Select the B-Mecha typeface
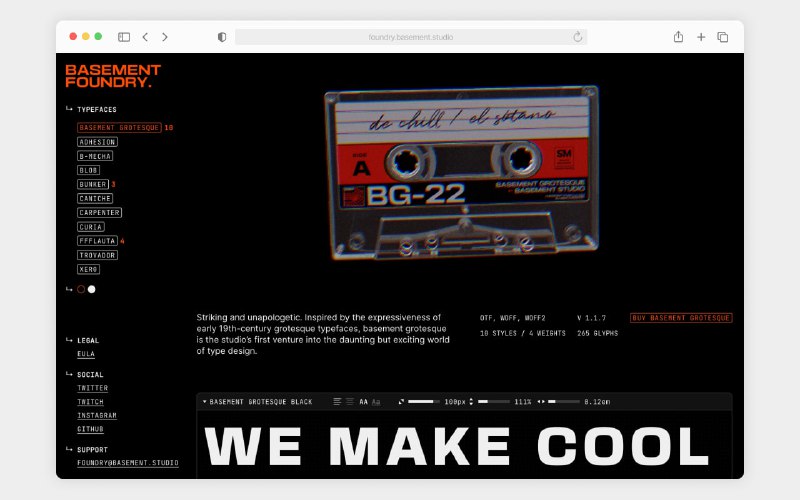Image resolution: width=800 pixels, height=500 pixels. pos(95,156)
